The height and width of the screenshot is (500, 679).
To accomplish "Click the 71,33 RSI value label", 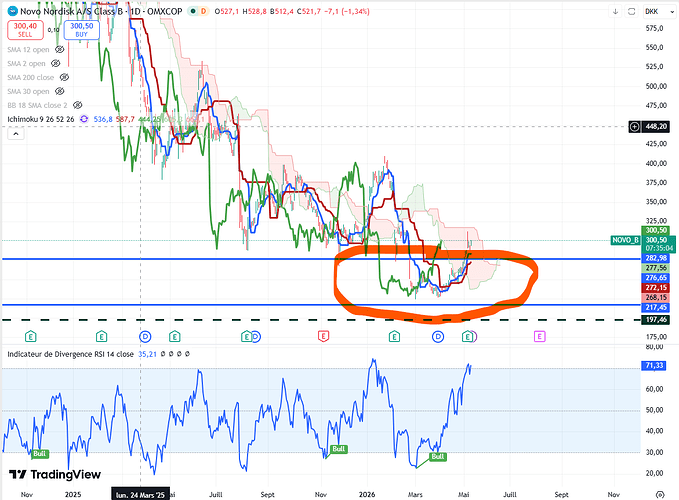I will 654,366.
